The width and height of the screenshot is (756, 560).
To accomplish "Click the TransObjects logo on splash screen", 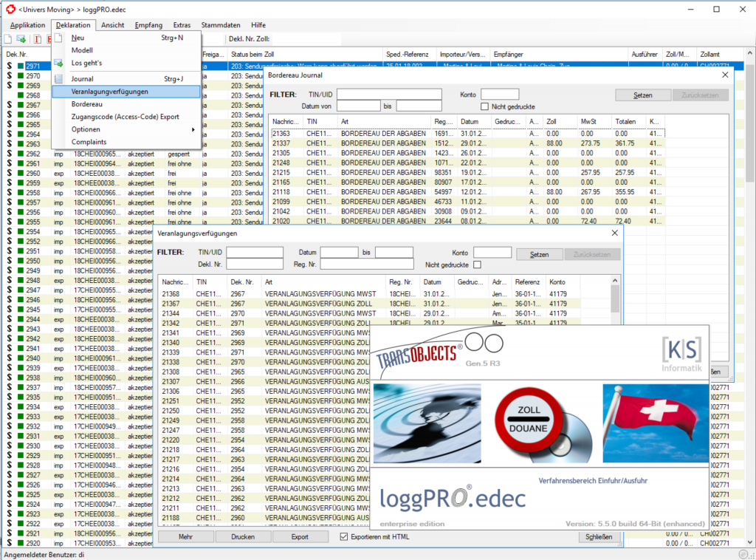I will tap(419, 356).
